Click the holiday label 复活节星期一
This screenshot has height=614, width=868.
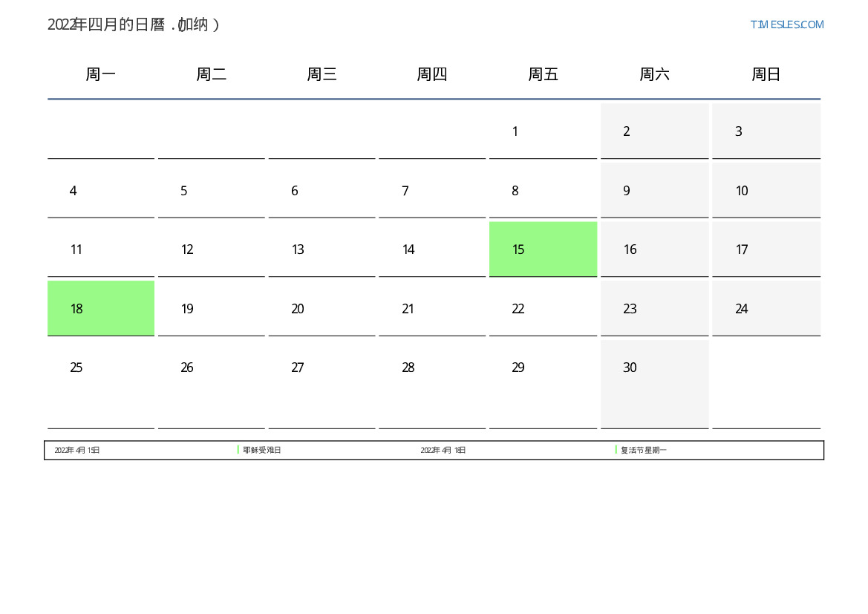[x=643, y=450]
